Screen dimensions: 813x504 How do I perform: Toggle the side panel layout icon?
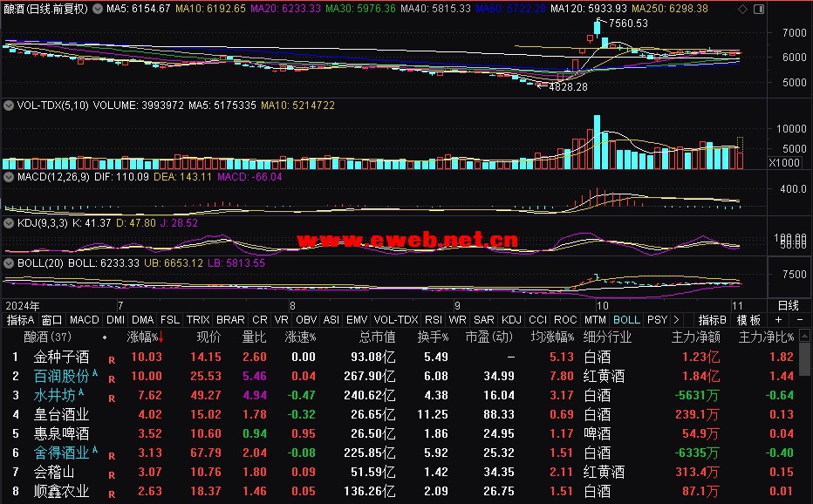click(x=759, y=10)
